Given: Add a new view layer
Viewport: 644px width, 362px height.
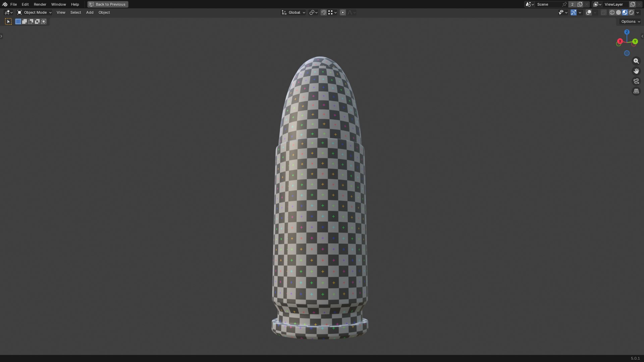Looking at the screenshot, I should [633, 4].
